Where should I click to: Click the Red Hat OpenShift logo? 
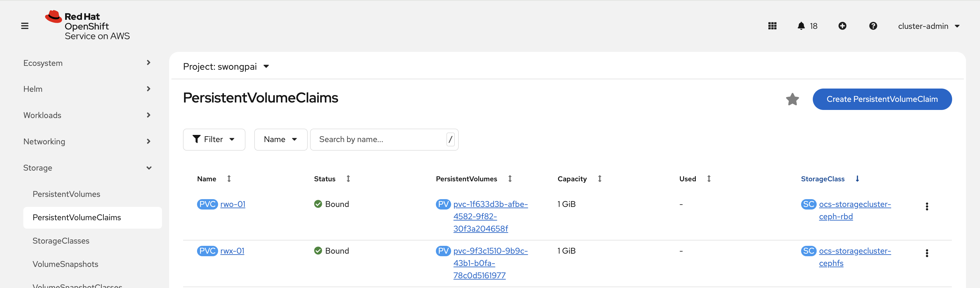pos(87,26)
